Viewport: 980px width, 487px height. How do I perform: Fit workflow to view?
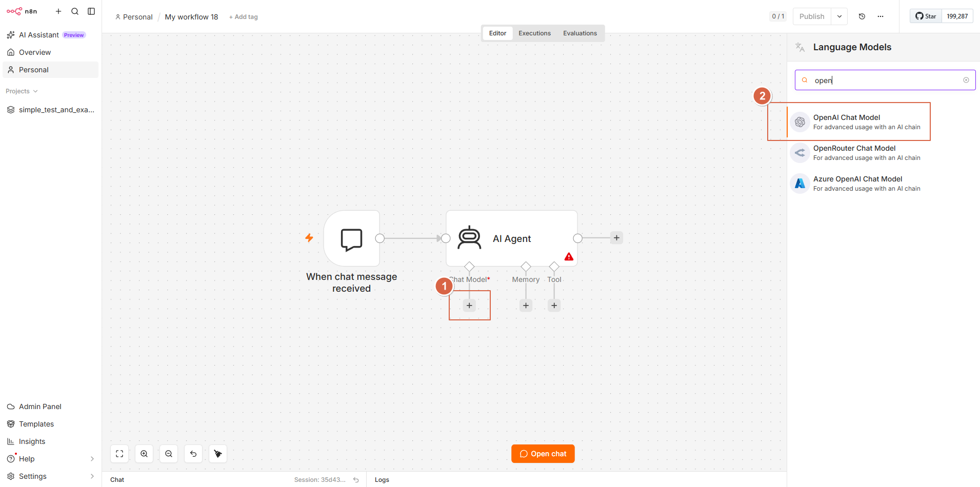tap(119, 454)
